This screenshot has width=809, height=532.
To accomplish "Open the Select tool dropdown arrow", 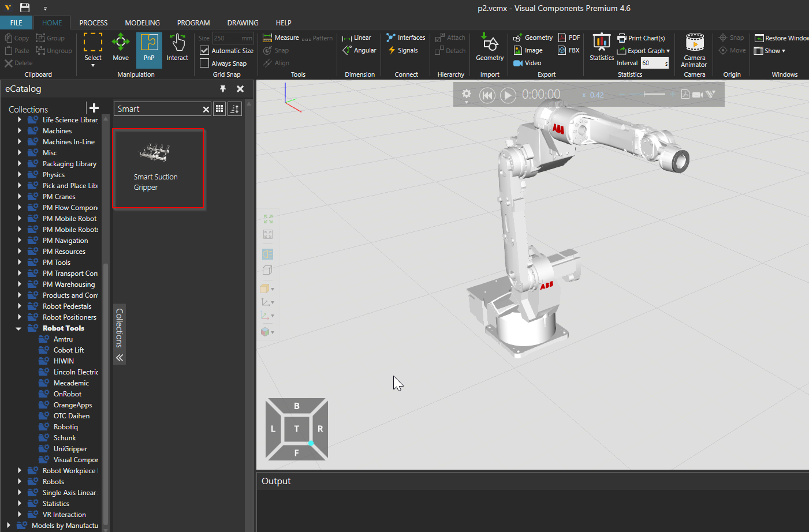I will point(93,65).
